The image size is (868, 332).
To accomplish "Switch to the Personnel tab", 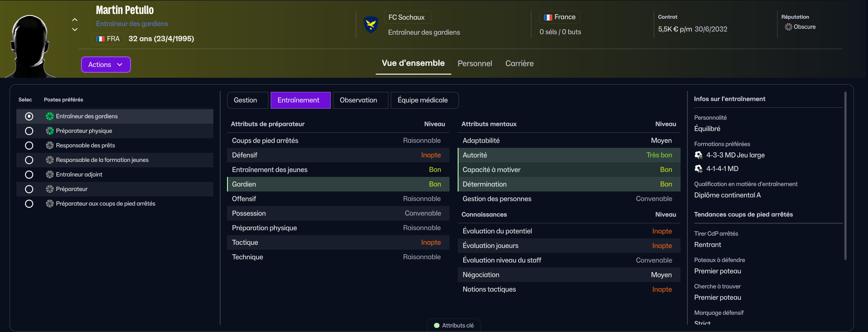I will coord(474,64).
